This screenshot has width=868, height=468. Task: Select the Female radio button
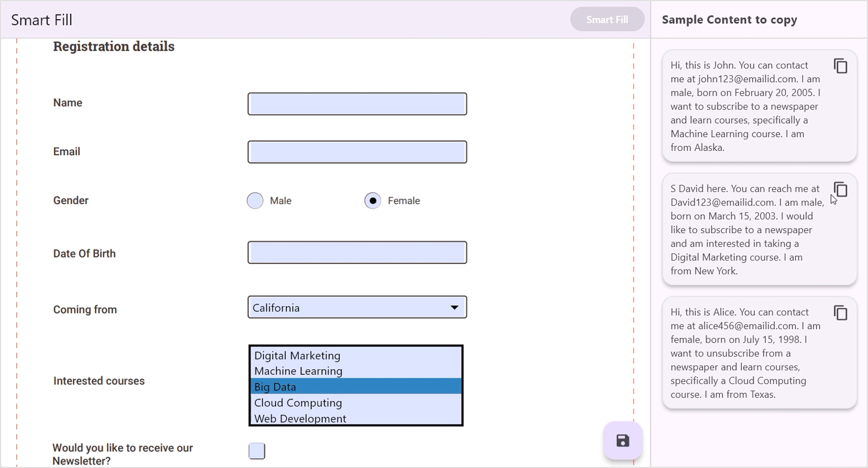coord(373,201)
